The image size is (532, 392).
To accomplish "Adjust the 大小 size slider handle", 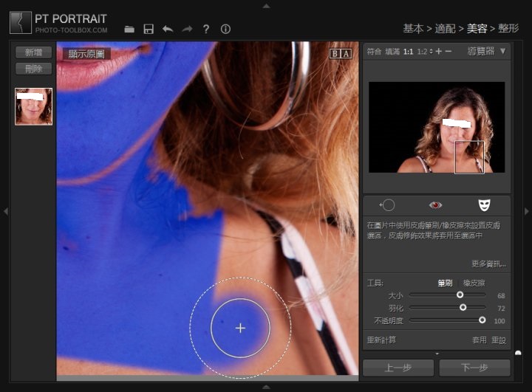I will point(460,295).
